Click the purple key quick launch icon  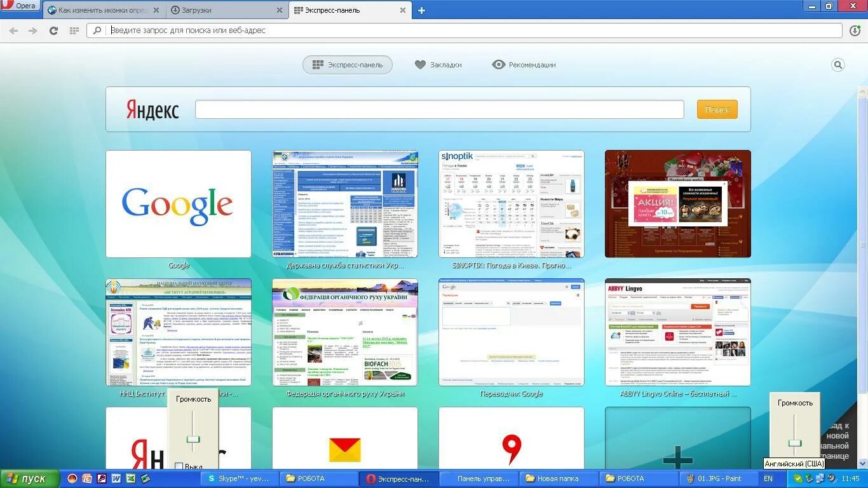click(x=102, y=478)
